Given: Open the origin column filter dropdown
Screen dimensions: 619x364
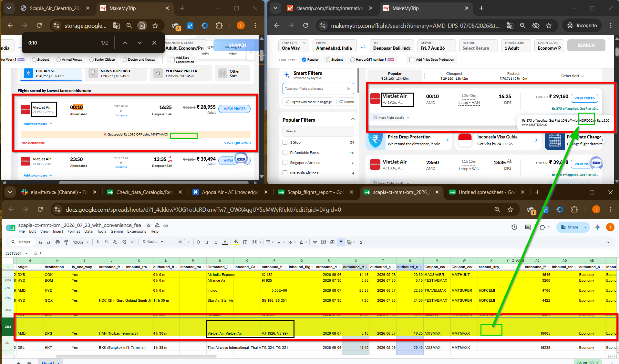Looking at the screenshot, I should [41, 267].
